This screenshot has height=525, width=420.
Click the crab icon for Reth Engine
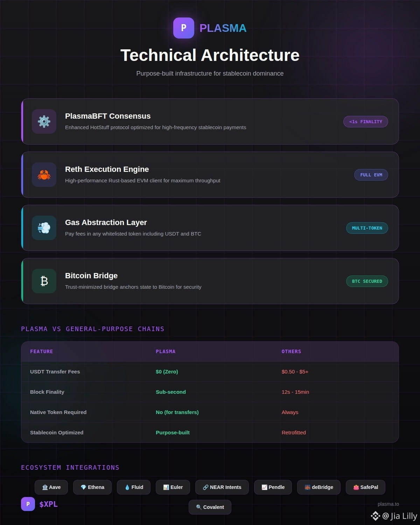[44, 175]
